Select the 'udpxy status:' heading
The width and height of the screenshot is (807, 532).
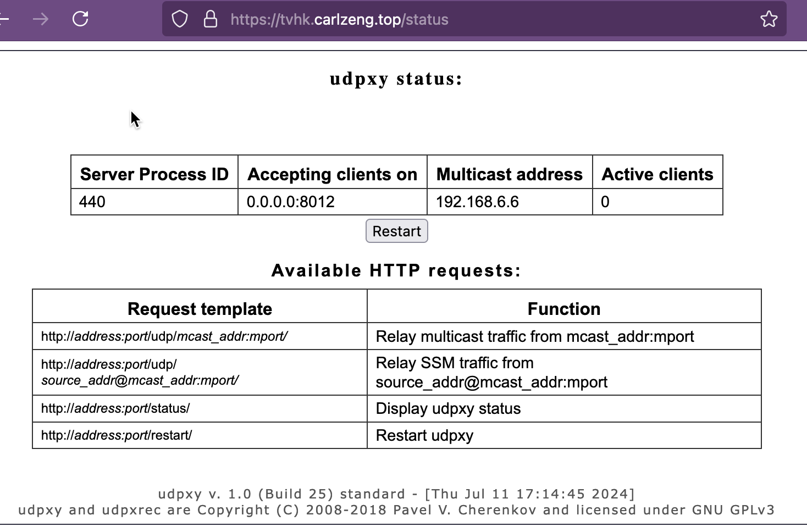click(x=396, y=79)
